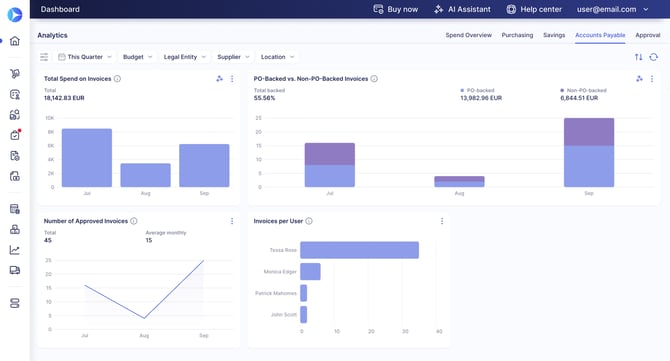This screenshot has height=361, width=670.
Task: Open the document icon below the clipboard
Action: tap(15, 156)
